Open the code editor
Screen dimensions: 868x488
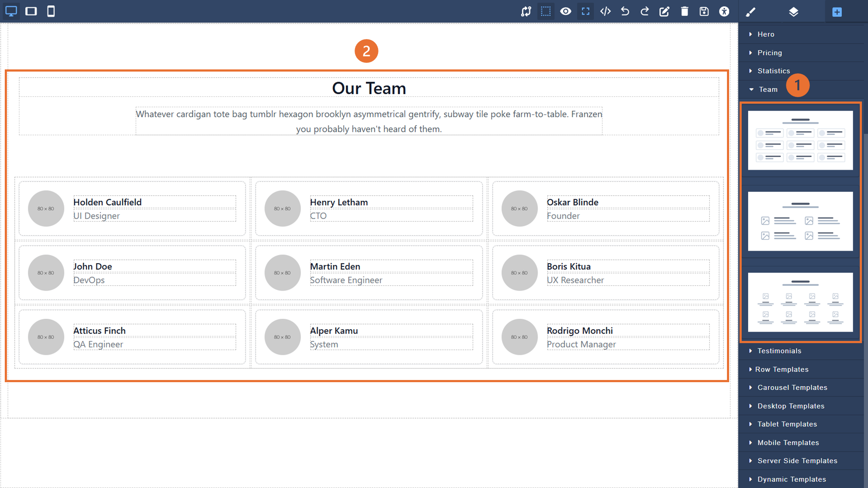point(605,11)
